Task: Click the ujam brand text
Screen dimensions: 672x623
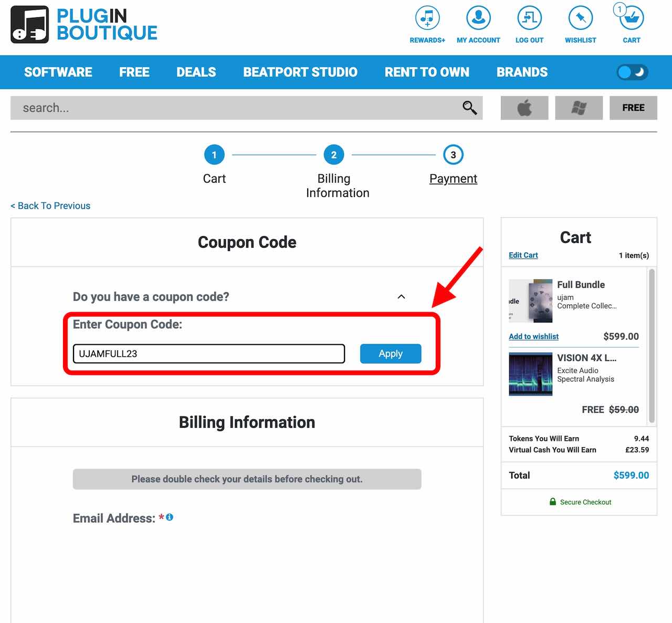Action: [565, 297]
